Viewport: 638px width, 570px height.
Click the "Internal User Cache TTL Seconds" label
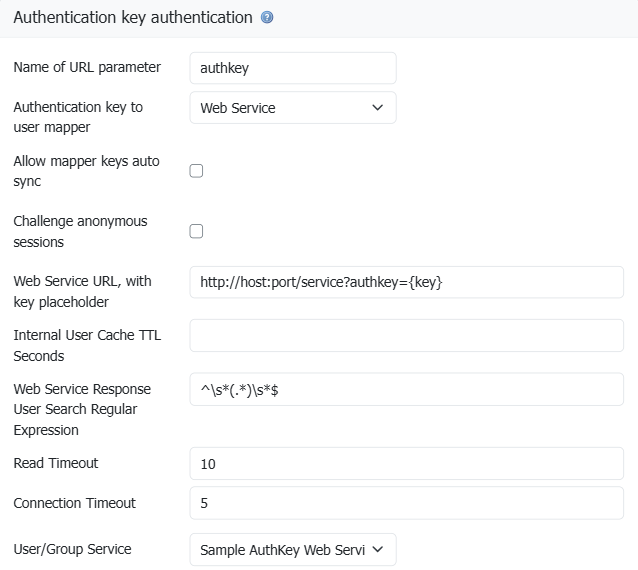click(87, 346)
